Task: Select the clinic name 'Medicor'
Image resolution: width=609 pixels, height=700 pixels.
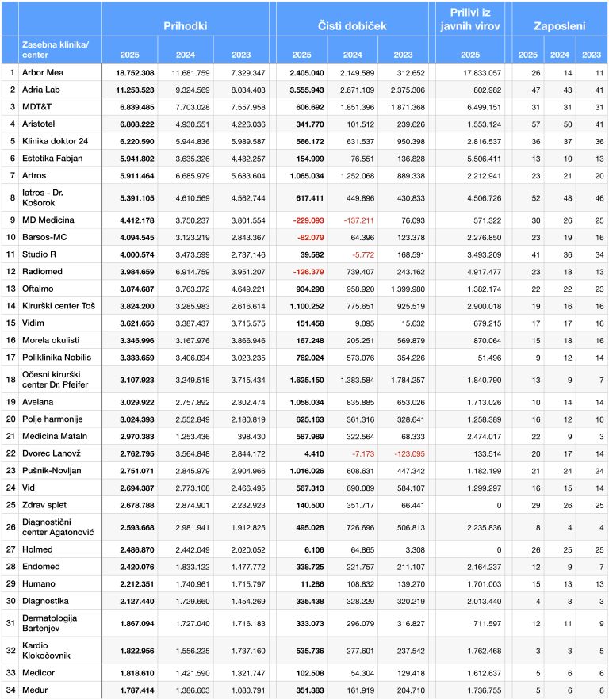Action: coord(38,673)
